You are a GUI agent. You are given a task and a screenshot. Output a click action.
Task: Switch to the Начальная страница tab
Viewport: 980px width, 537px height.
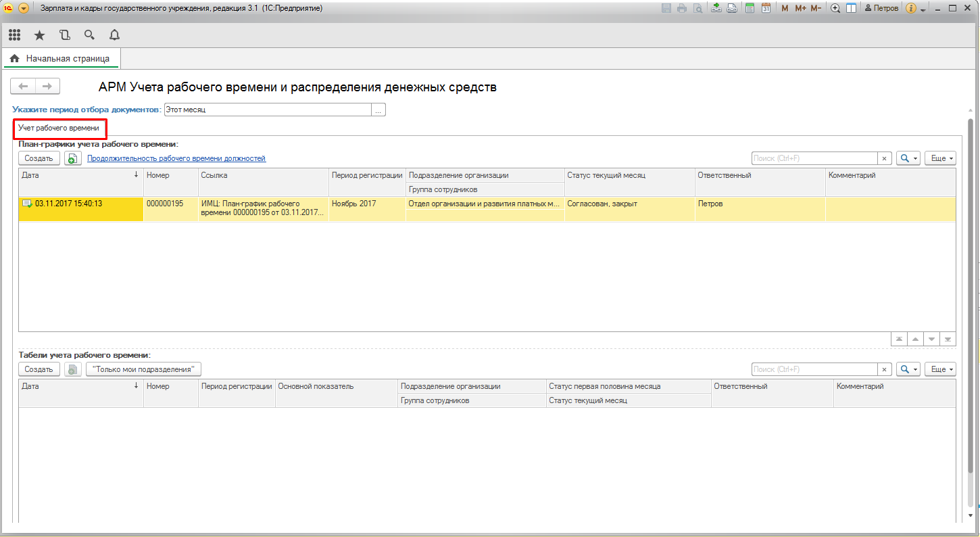pyautogui.click(x=61, y=59)
